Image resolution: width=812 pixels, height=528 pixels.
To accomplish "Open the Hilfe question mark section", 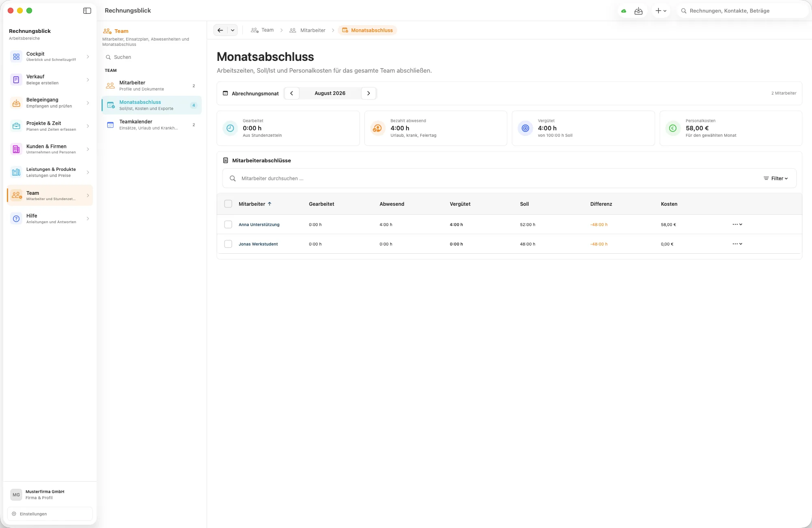I will coord(50,219).
